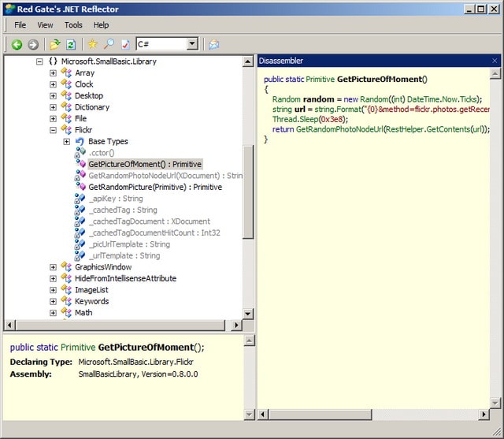Select the HideFromIntellisenseAttribute class
This screenshot has width=504, height=439.
[x=125, y=278]
